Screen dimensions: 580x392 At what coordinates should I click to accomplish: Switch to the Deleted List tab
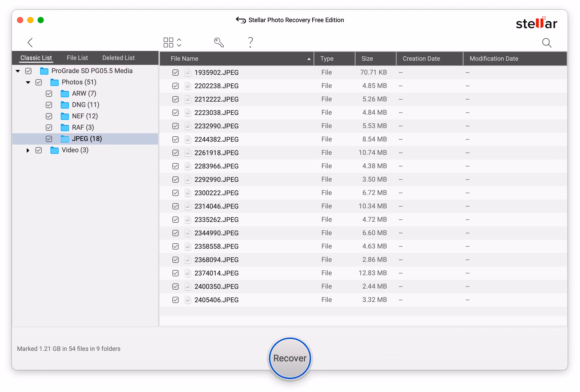[x=118, y=58]
